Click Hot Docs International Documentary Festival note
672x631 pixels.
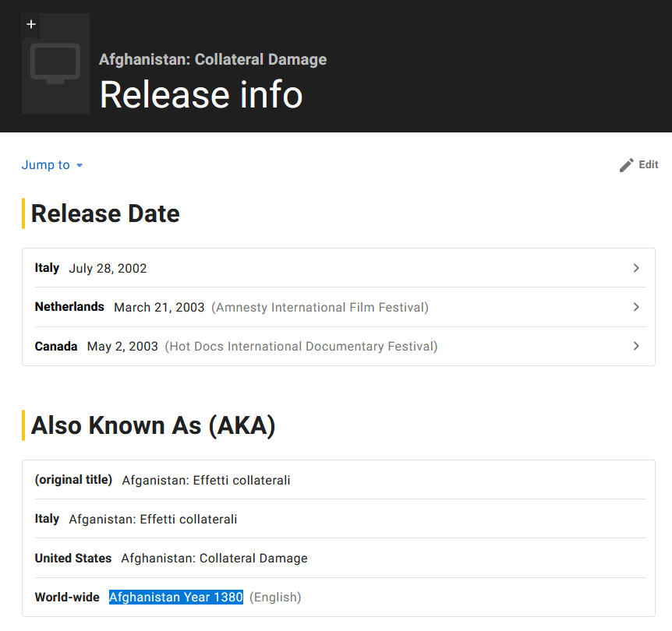(x=301, y=346)
